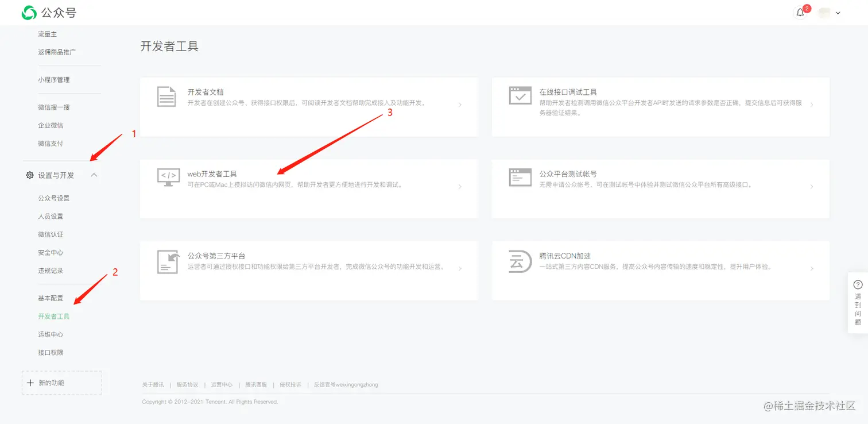Open 基本配置 in the sidebar
This screenshot has width=868, height=424.
point(51,298)
